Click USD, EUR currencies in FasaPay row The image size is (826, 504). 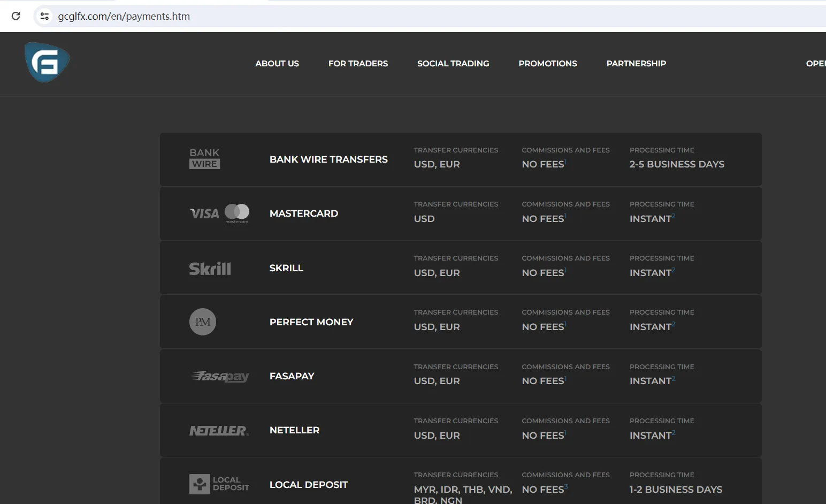[x=437, y=381]
